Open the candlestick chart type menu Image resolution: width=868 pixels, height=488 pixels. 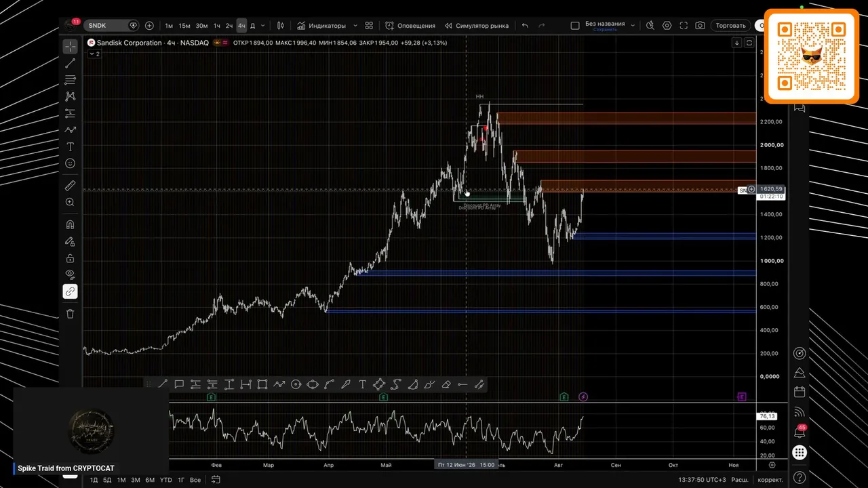click(x=279, y=26)
